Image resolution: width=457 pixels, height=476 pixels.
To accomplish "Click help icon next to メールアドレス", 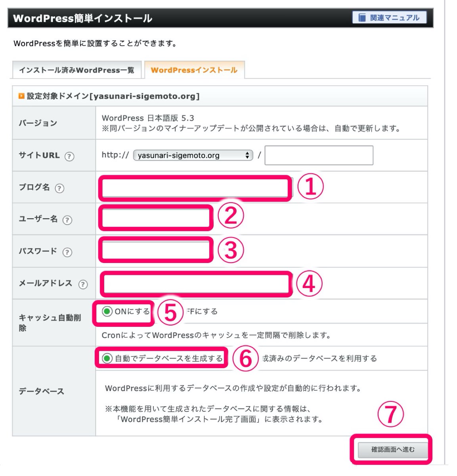I will pos(83,284).
